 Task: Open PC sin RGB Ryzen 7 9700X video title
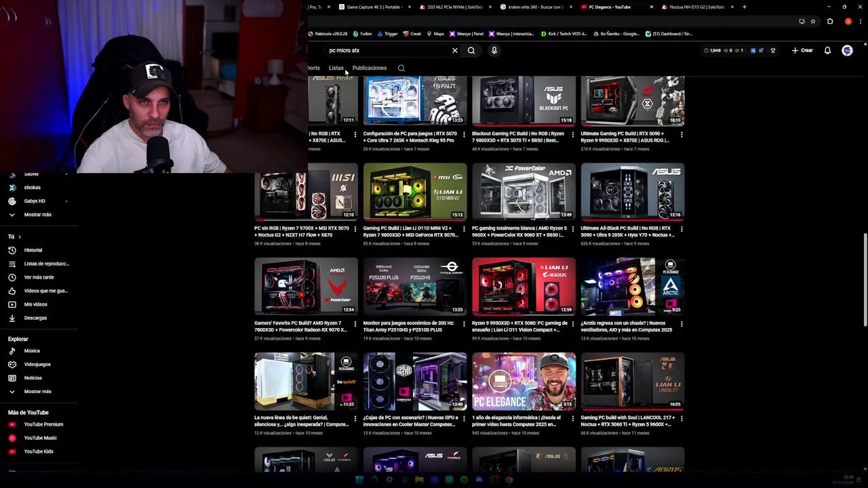pos(302,232)
